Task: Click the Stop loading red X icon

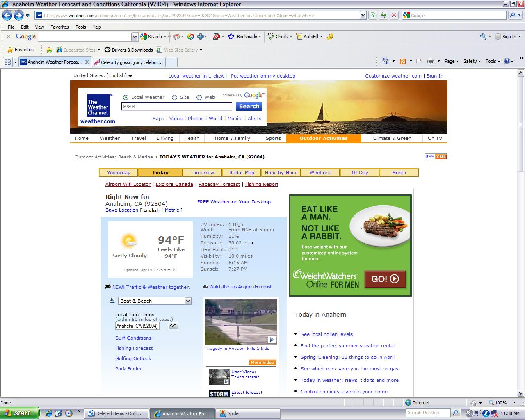Action: (394, 15)
